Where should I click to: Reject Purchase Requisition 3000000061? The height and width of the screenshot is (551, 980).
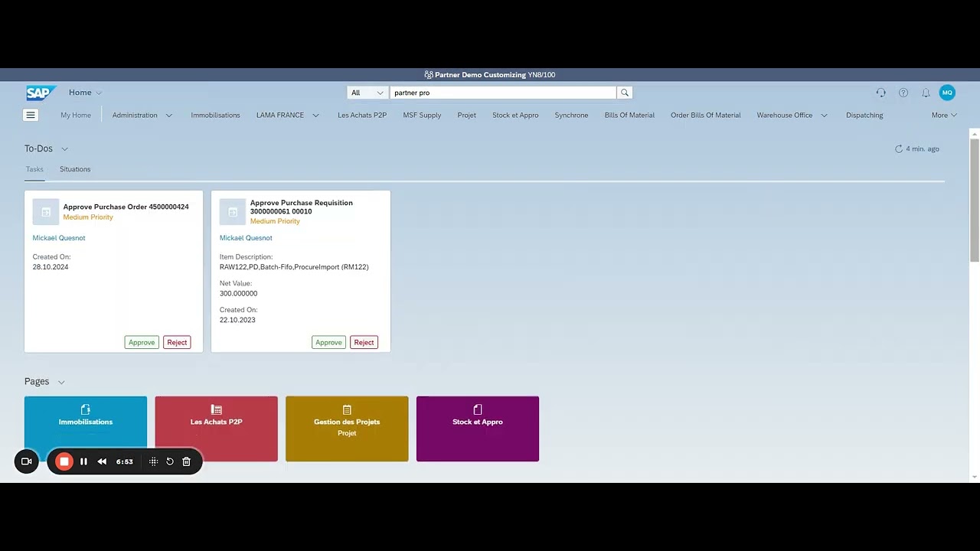[364, 342]
